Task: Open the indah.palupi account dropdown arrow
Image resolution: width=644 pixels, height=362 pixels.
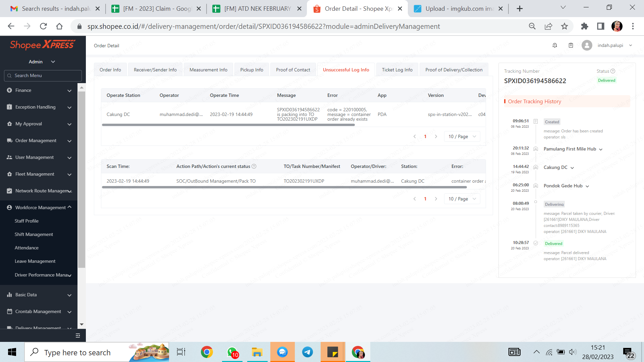Action: tap(631, 45)
